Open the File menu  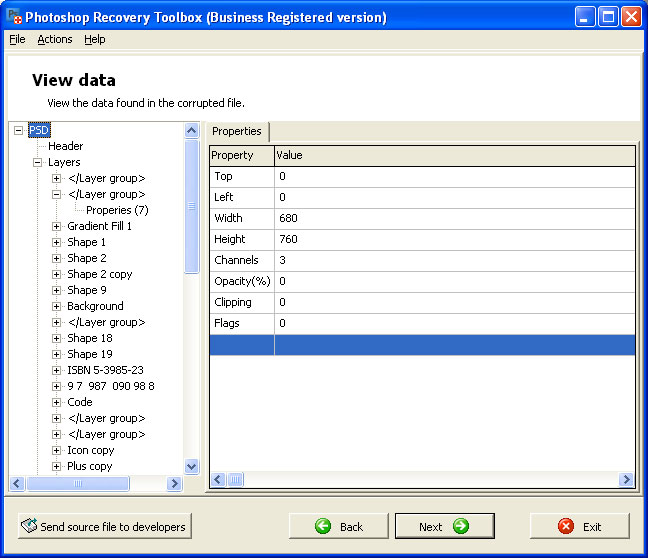[17, 39]
